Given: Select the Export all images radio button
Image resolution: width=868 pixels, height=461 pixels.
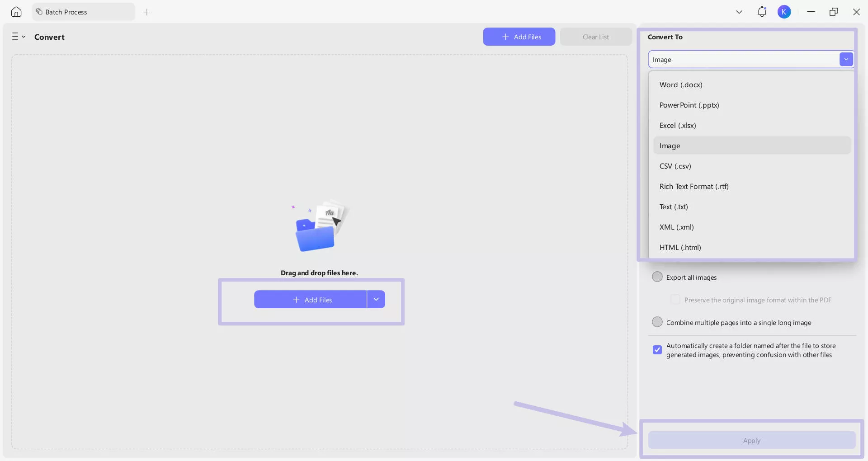Looking at the screenshot, I should (657, 277).
